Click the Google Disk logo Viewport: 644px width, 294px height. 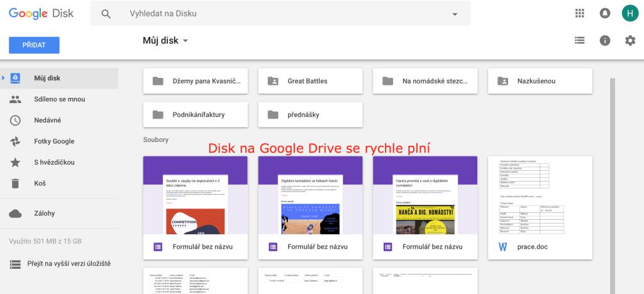[41, 13]
